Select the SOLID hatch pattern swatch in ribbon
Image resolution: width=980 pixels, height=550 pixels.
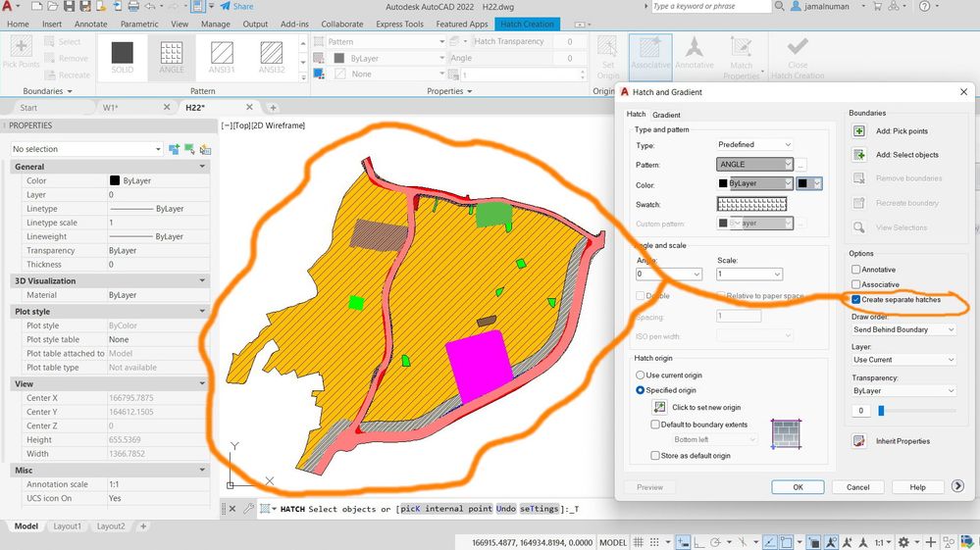(x=123, y=58)
